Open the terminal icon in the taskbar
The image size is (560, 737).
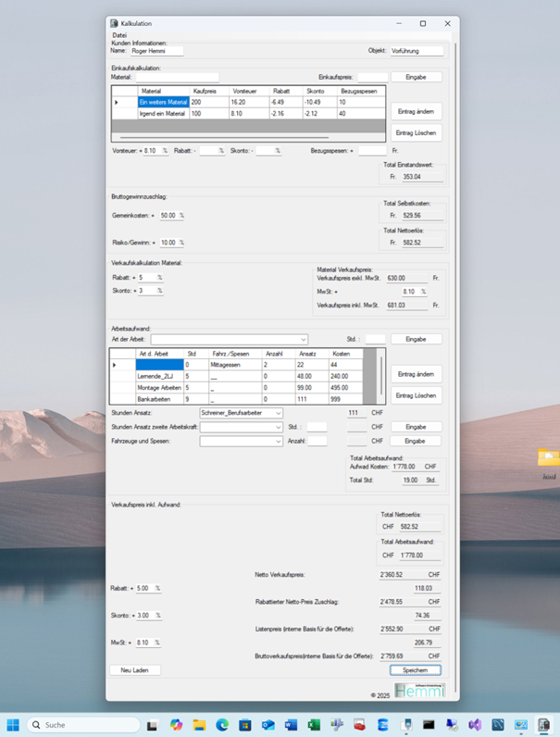pyautogui.click(x=429, y=725)
